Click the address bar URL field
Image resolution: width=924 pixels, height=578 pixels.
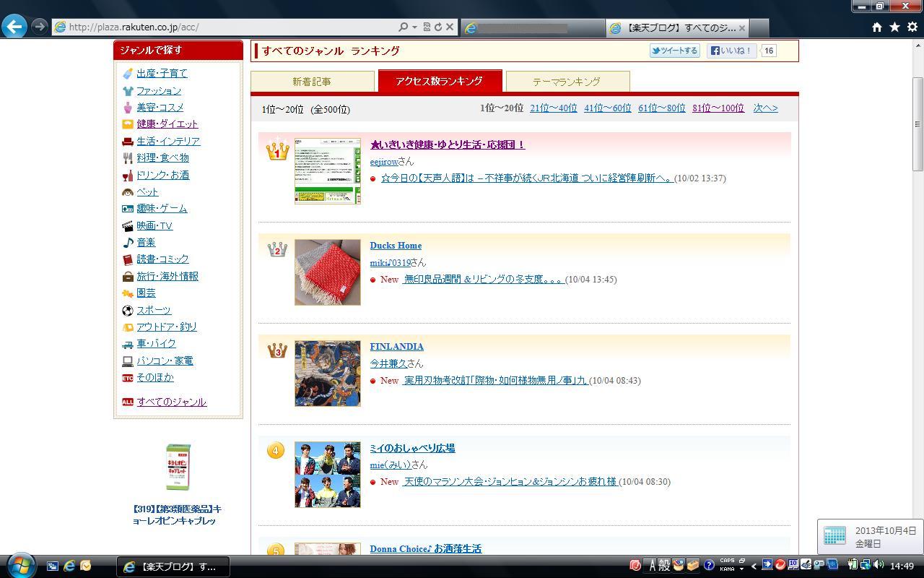point(224,27)
